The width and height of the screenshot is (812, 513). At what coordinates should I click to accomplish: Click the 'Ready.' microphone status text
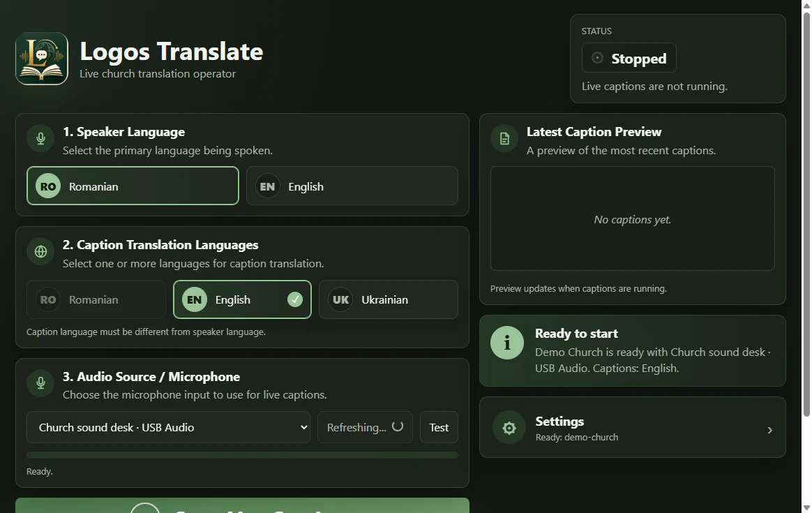click(40, 472)
